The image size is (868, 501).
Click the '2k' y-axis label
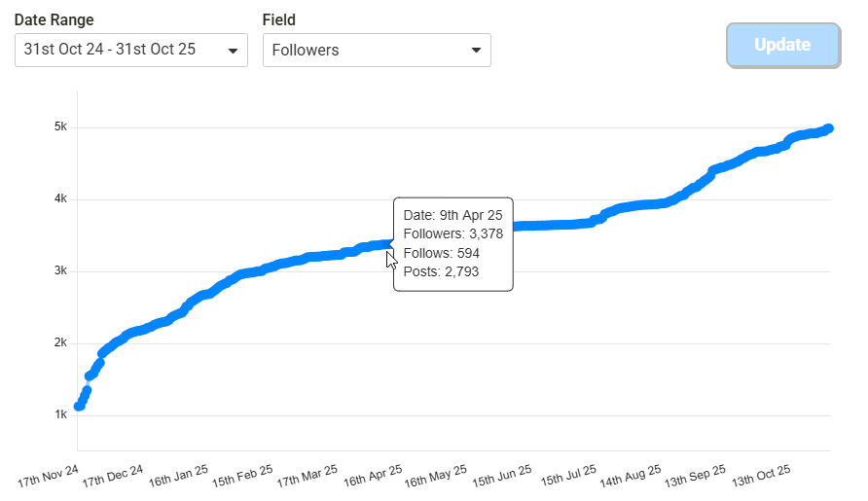click(x=59, y=343)
